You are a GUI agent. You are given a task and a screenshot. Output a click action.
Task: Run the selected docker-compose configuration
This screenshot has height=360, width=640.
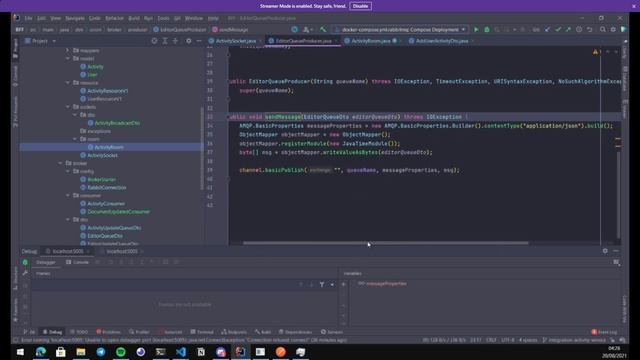tap(476, 29)
